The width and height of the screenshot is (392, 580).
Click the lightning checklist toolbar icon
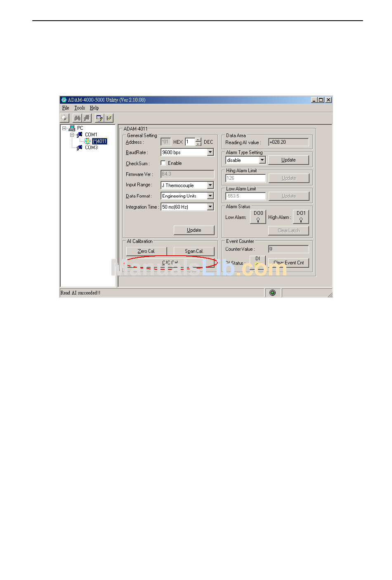click(x=109, y=118)
